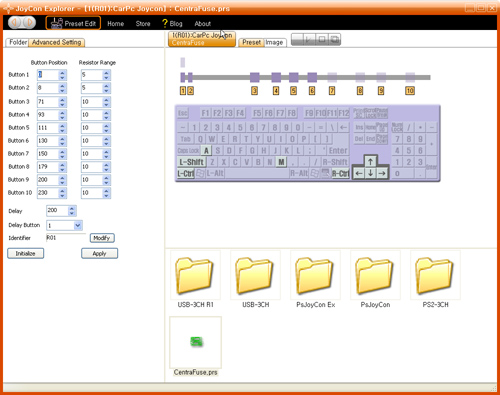Image resolution: width=500 pixels, height=395 pixels.
Task: Click the overlapping windows toolbar icon
Action: point(334,39)
